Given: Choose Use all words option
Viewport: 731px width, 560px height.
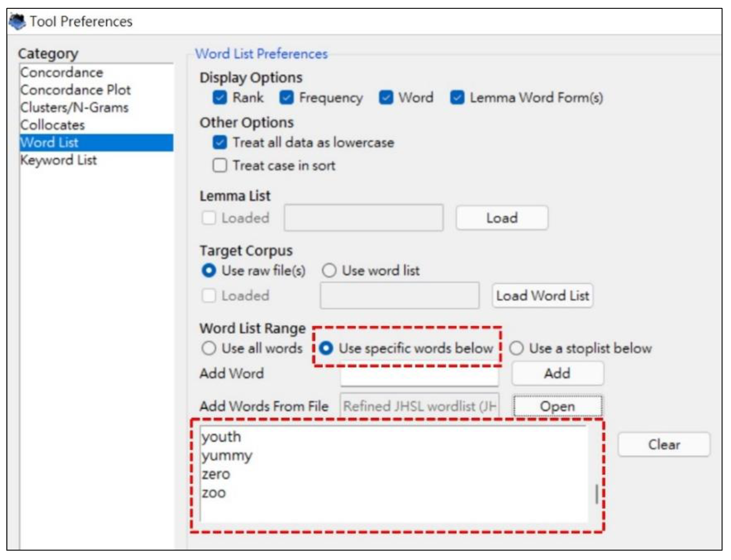Looking at the screenshot, I should pyautogui.click(x=209, y=348).
